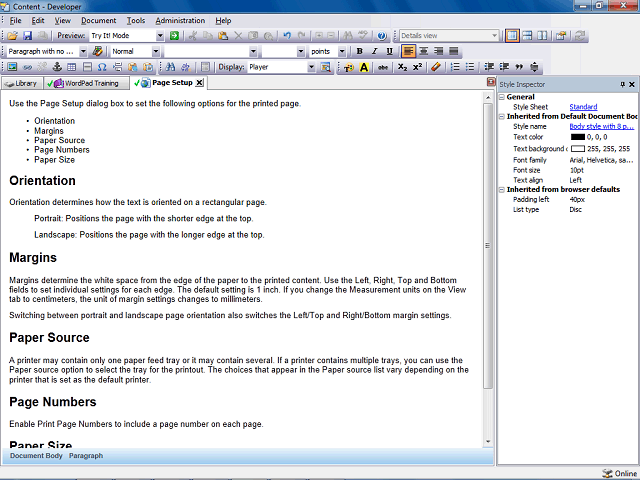This screenshot has height=480, width=640.
Task: Save the document with the floppy disk icon
Action: (27, 36)
